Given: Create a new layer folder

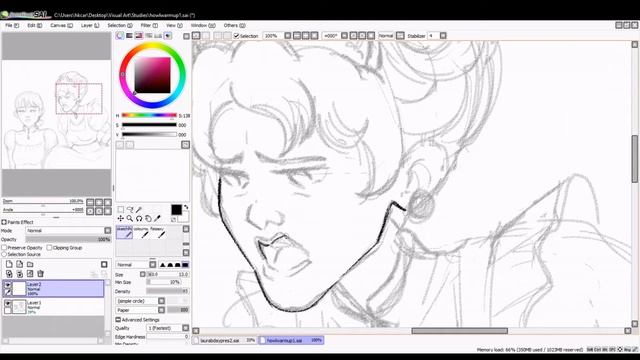Looking at the screenshot, I should point(30,264).
